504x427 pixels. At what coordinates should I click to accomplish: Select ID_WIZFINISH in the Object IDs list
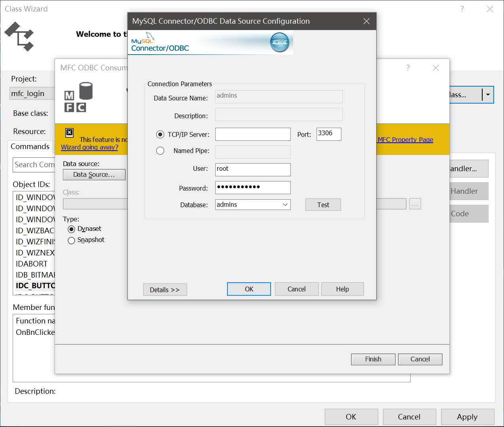34,242
